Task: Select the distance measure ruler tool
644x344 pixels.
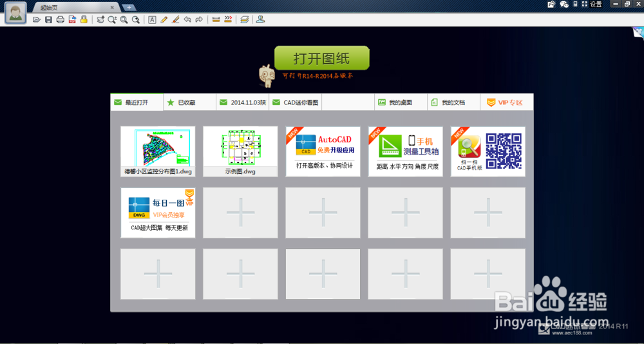Action: coord(216,19)
